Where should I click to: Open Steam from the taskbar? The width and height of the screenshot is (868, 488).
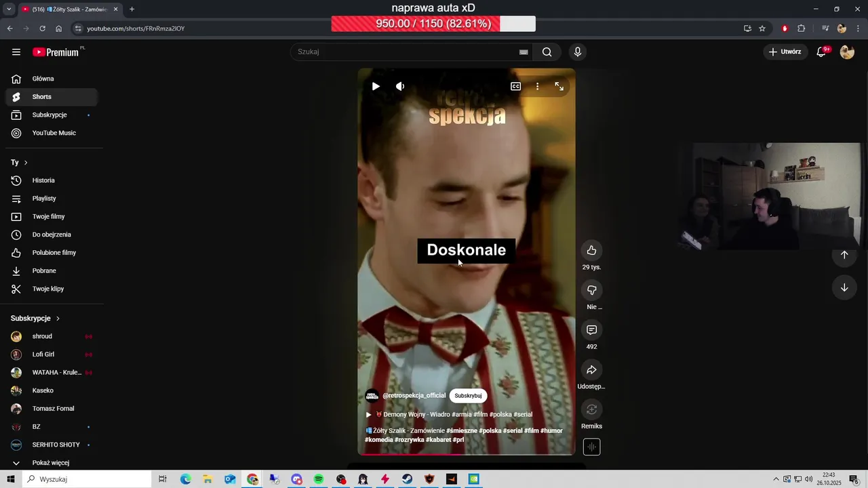tap(408, 479)
